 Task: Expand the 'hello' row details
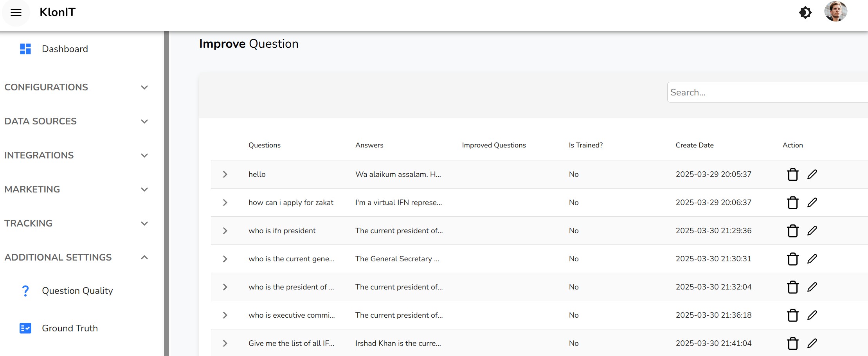tap(225, 174)
